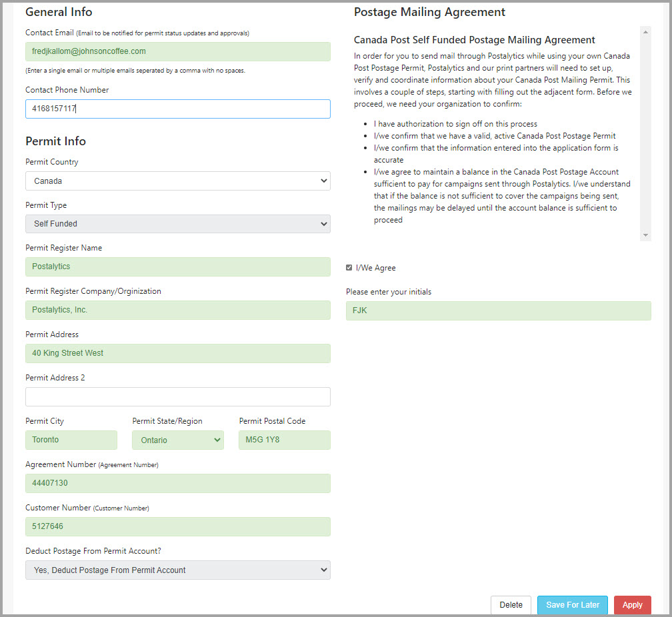
Task: Focus the empty Permit Address 2 field
Action: pos(178,396)
